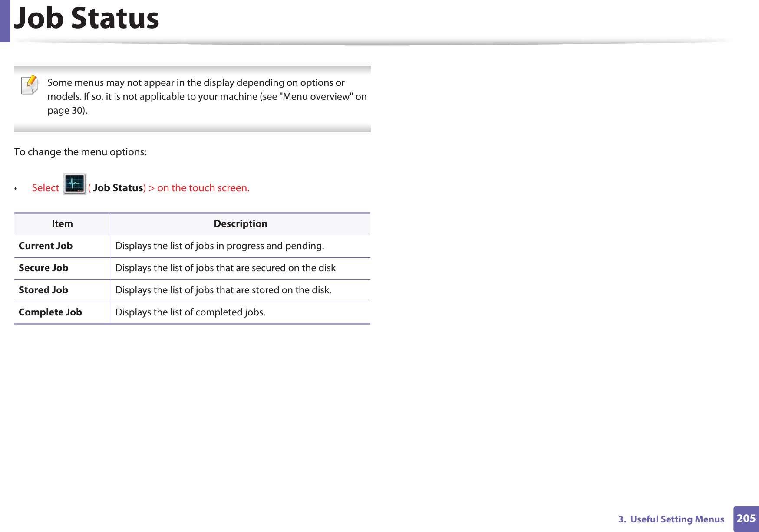The width and height of the screenshot is (759, 532).
Task: Click the red "Select" instruction word
Action: (46, 188)
